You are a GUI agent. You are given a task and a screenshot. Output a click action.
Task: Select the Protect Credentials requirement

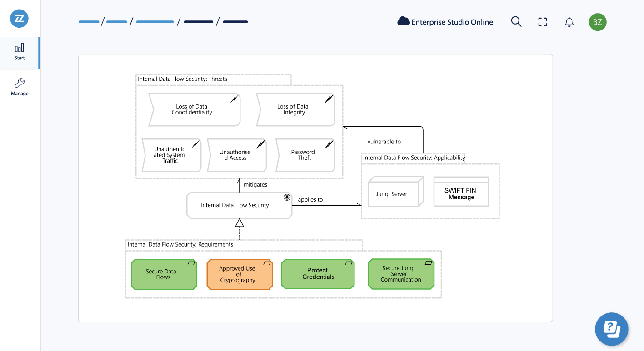click(x=318, y=274)
